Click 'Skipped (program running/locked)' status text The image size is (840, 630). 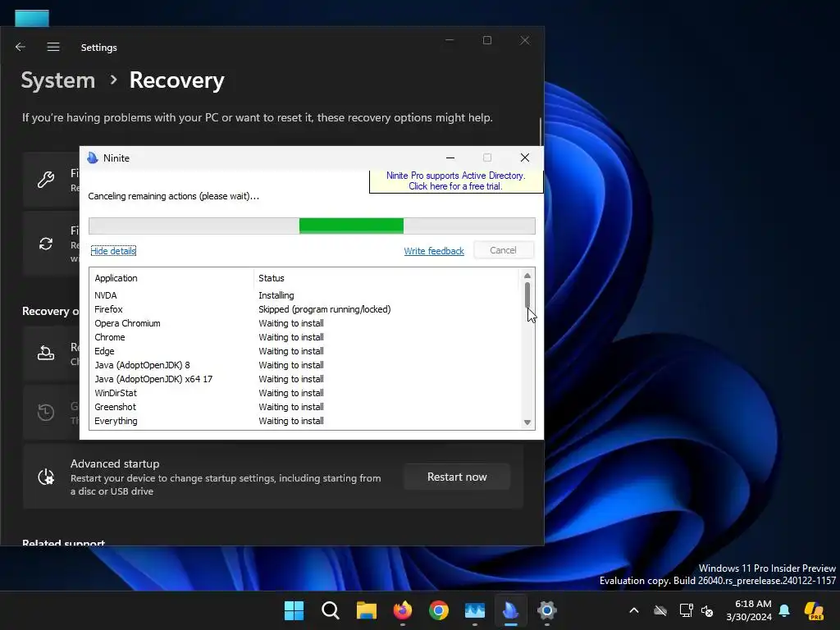click(x=325, y=309)
